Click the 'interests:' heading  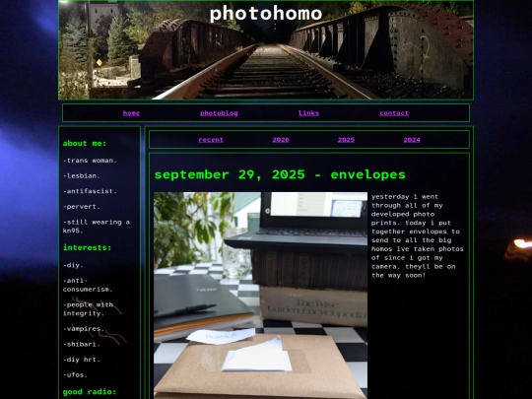[87, 247]
